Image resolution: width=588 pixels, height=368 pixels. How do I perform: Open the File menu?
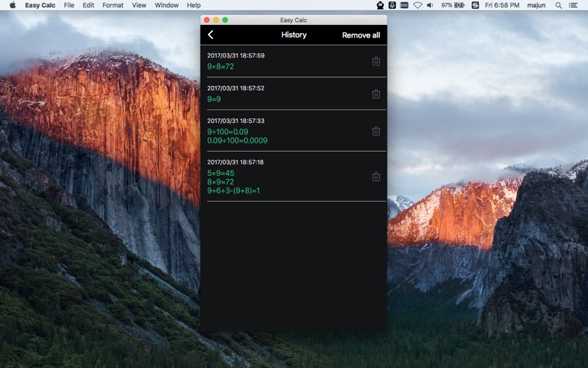pos(69,5)
